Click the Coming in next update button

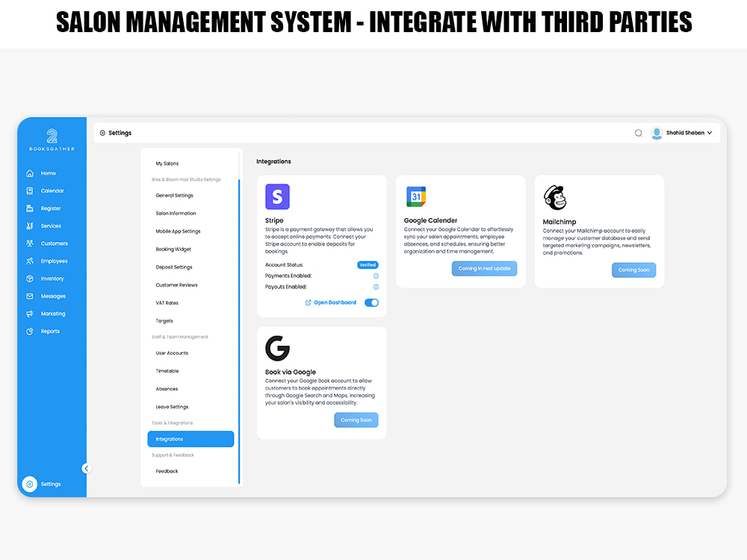(485, 269)
